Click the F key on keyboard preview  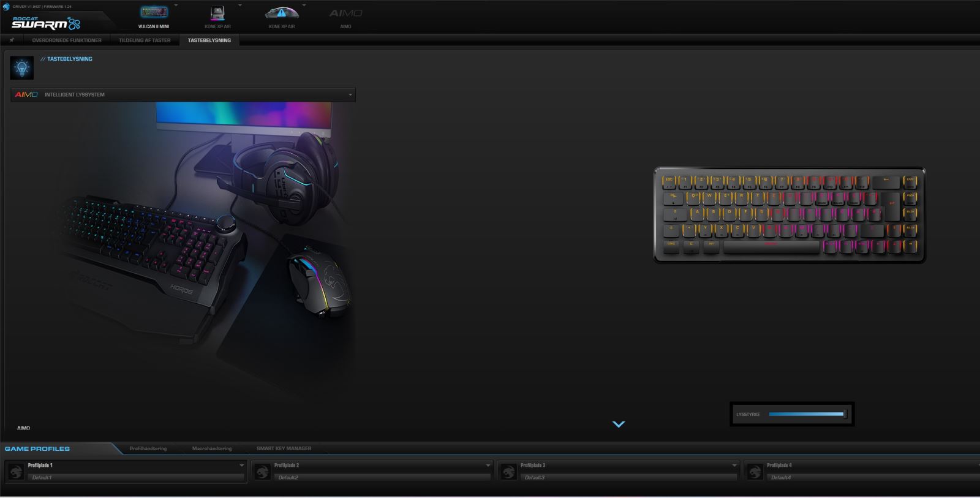tap(745, 215)
